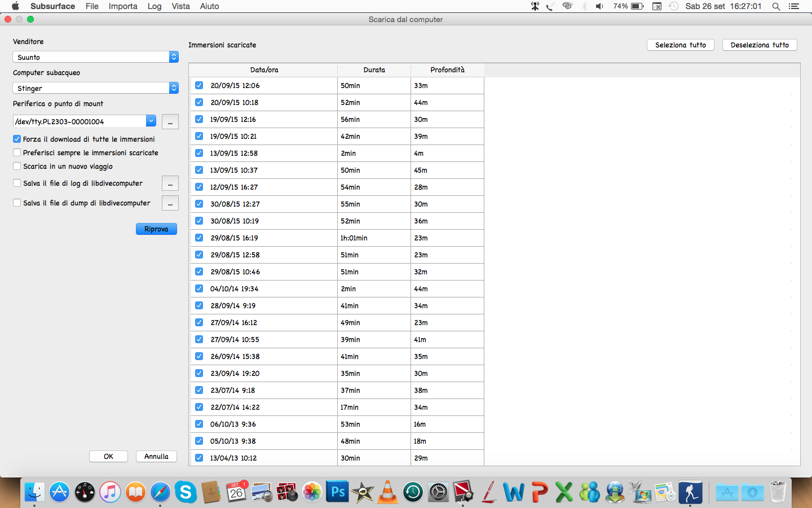
Task: Click the Spotlight search magnifier icon
Action: (776, 6)
